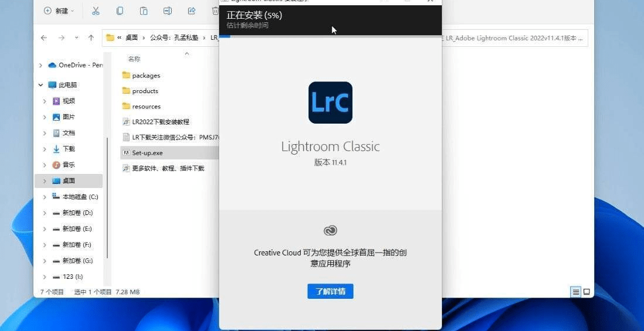Go back with the Explorer back arrow

[44, 37]
